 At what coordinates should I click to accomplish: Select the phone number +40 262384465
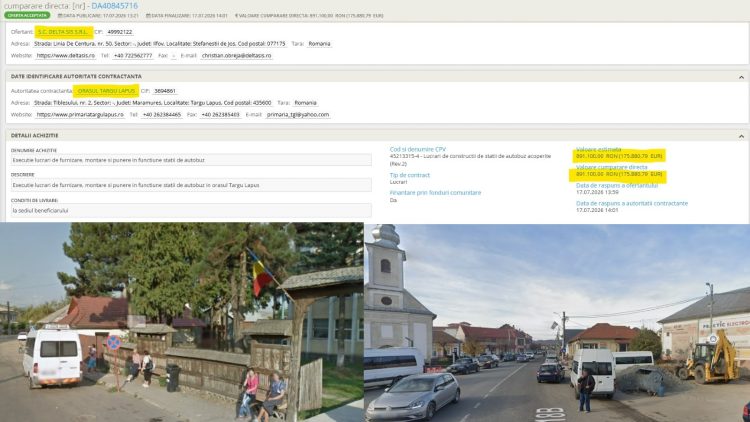tap(162, 115)
